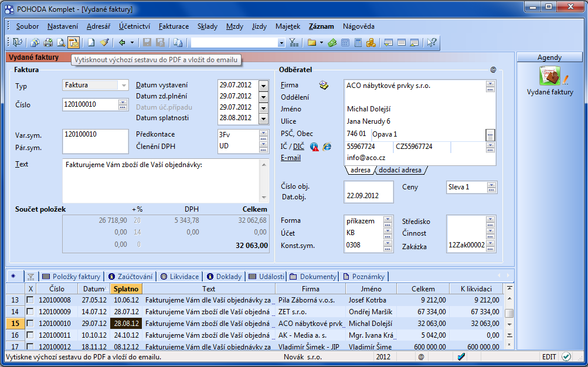Click the table vertical scrollbar thumb

pyautogui.click(x=509, y=312)
